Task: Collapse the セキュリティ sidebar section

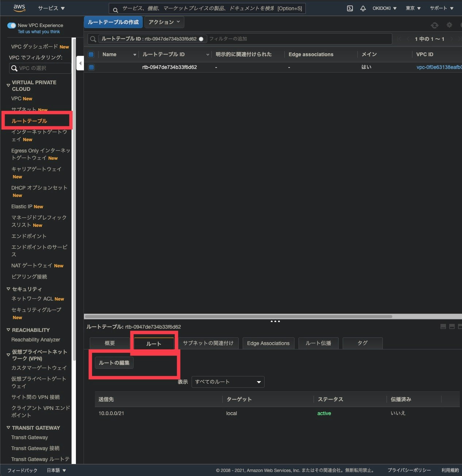Action: [x=8, y=289]
